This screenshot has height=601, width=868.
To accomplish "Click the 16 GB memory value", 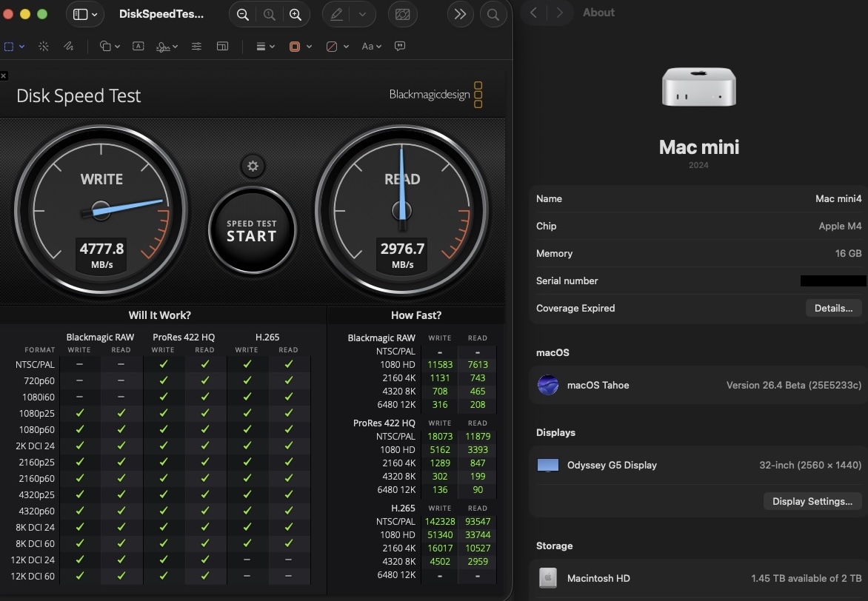I will tap(848, 253).
